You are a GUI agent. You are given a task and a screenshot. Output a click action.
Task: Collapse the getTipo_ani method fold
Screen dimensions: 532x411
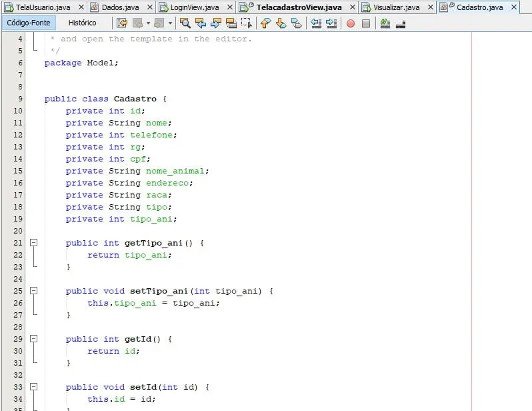click(x=33, y=242)
